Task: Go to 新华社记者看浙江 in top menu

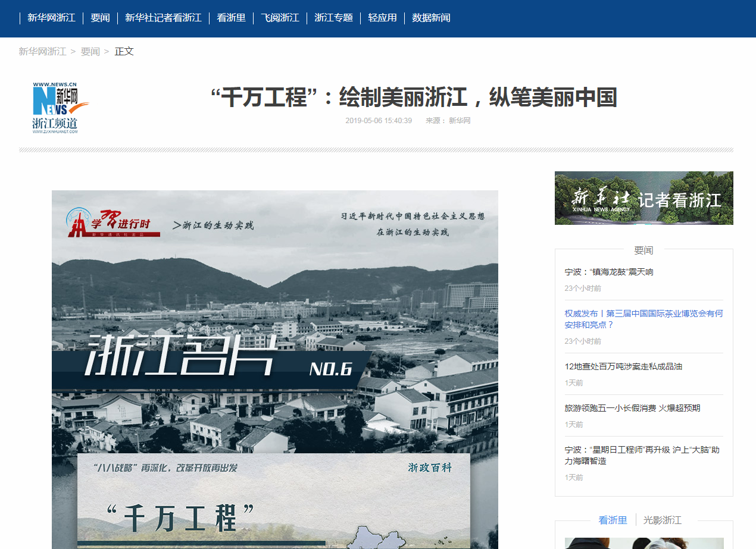Action: point(163,18)
